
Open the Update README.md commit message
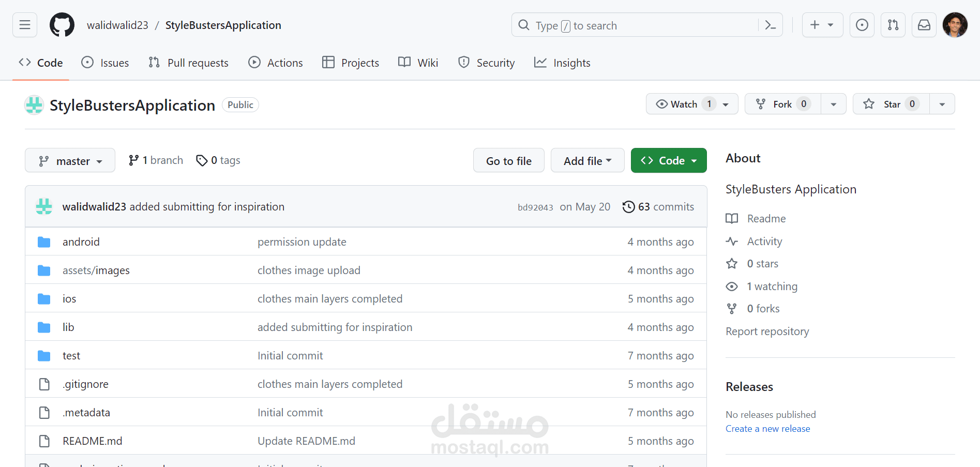306,441
